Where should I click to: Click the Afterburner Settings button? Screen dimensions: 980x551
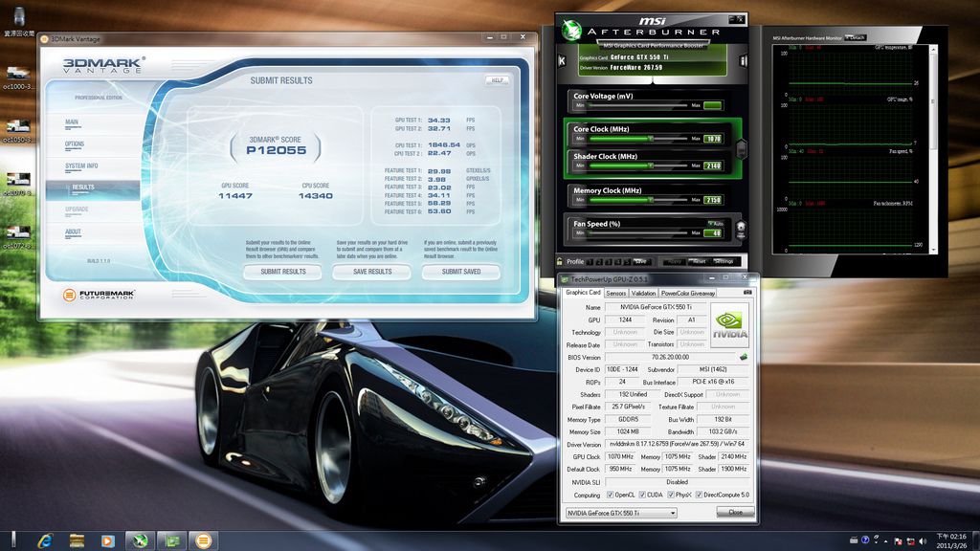724,261
